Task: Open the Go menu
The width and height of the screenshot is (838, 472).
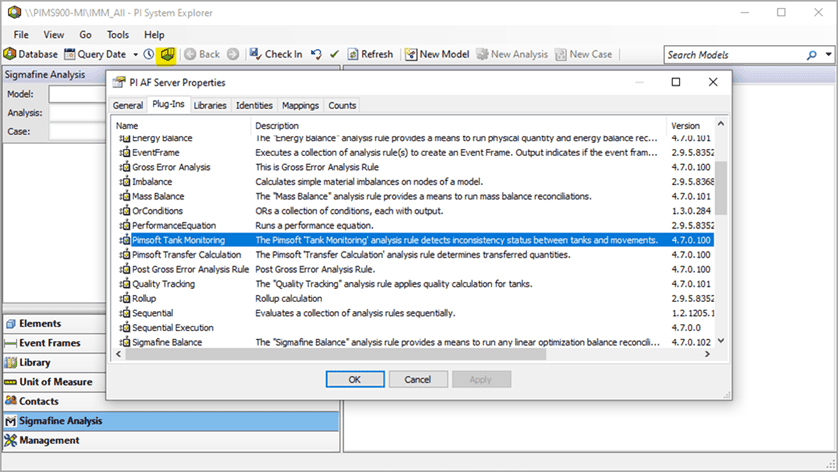Action: (86, 35)
